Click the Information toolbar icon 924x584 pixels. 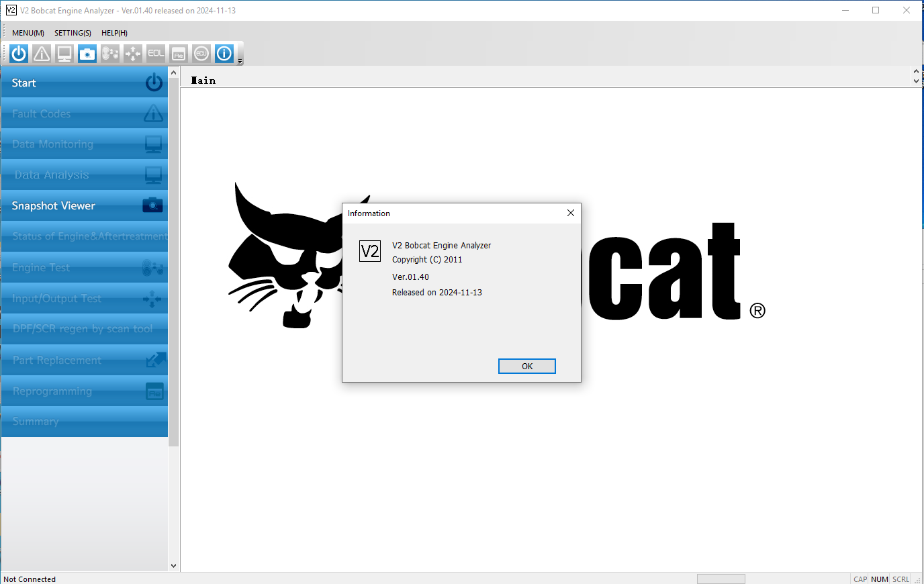pyautogui.click(x=224, y=54)
